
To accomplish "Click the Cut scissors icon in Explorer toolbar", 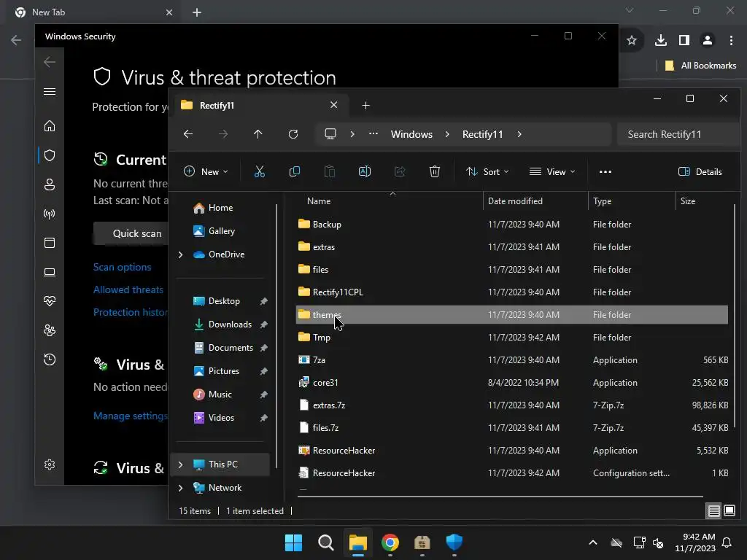I will pyautogui.click(x=259, y=171).
